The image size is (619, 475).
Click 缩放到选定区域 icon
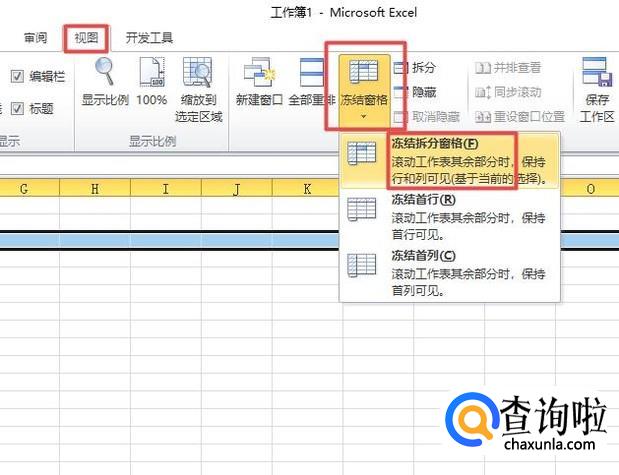(x=198, y=72)
